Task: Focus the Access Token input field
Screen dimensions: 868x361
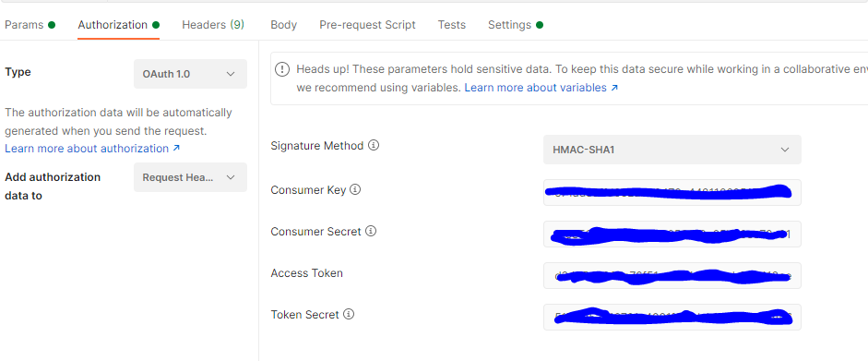Action: (672, 275)
